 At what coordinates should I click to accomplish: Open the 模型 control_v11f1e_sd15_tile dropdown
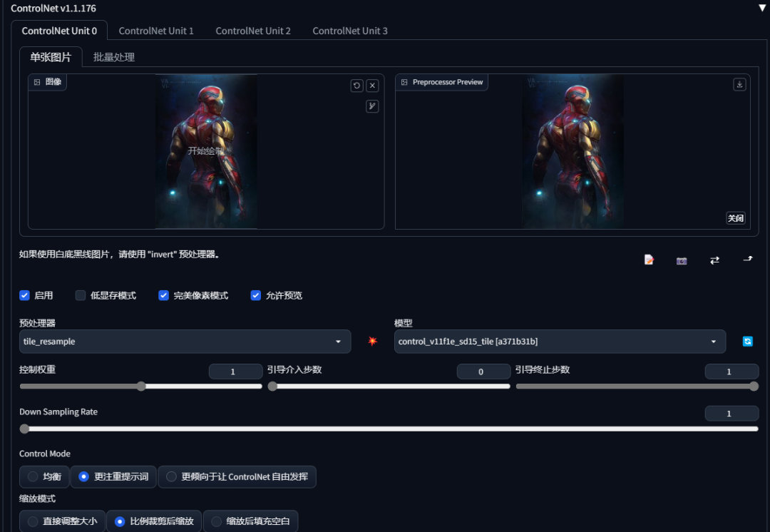click(x=560, y=342)
